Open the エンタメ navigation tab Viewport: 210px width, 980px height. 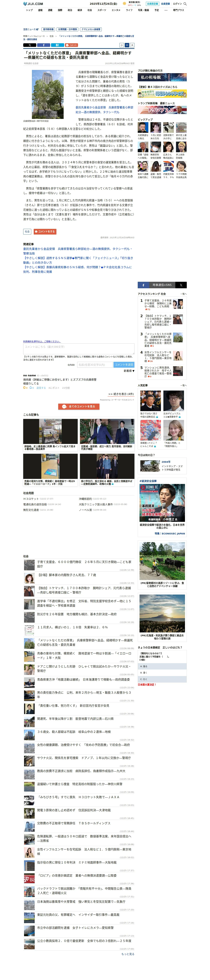point(116,10)
